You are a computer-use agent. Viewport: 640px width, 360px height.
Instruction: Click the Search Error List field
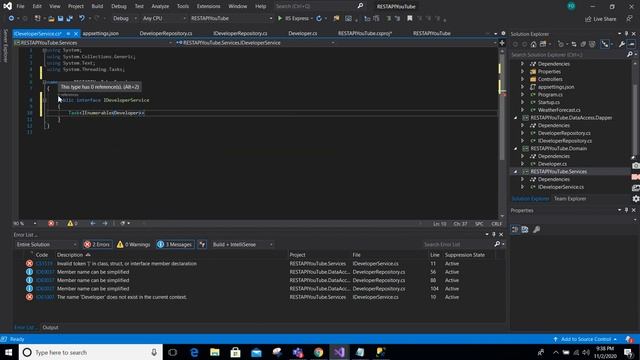click(458, 244)
